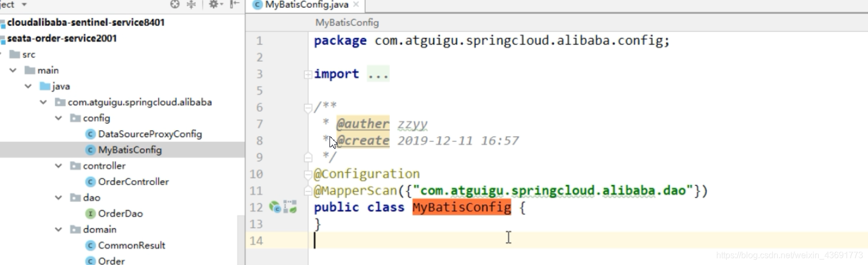Click the Project panel vertical scrollbar
Viewport: 868px width, 265px height.
click(x=241, y=240)
